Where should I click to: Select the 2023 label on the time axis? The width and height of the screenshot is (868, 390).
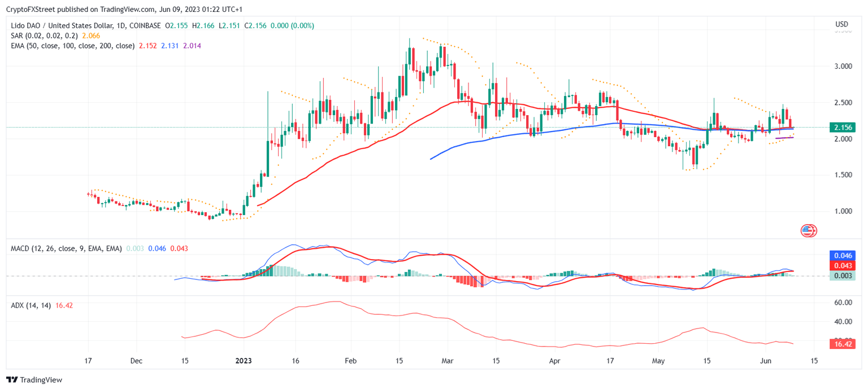244,360
